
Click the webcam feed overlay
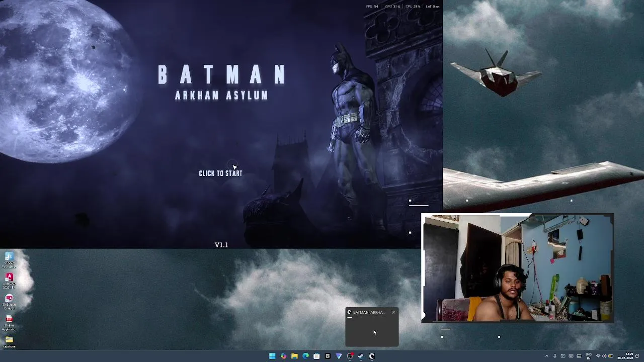click(x=517, y=268)
